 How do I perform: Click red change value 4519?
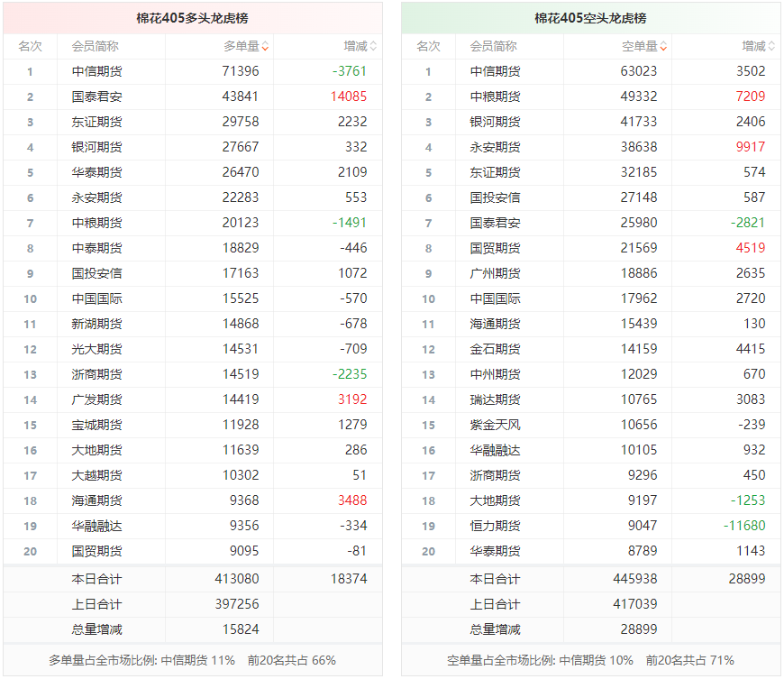(x=751, y=248)
